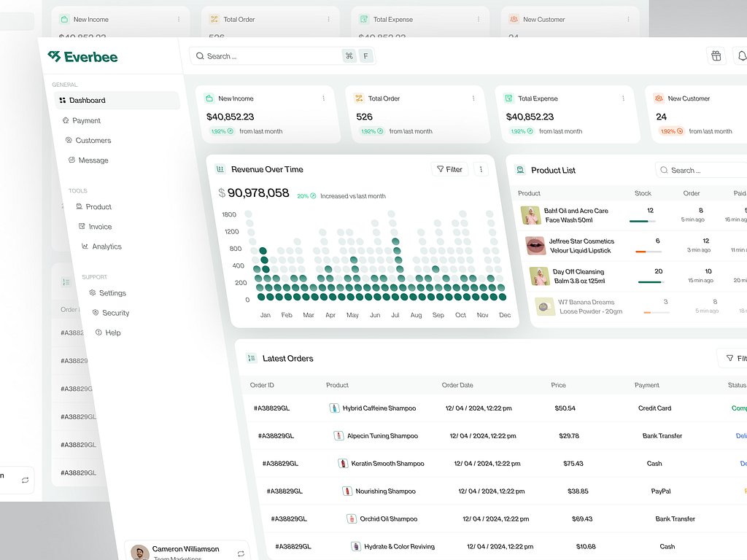Click the Hybrid Caffeine Shampoo product icon
This screenshot has height=560, width=747.
point(334,408)
